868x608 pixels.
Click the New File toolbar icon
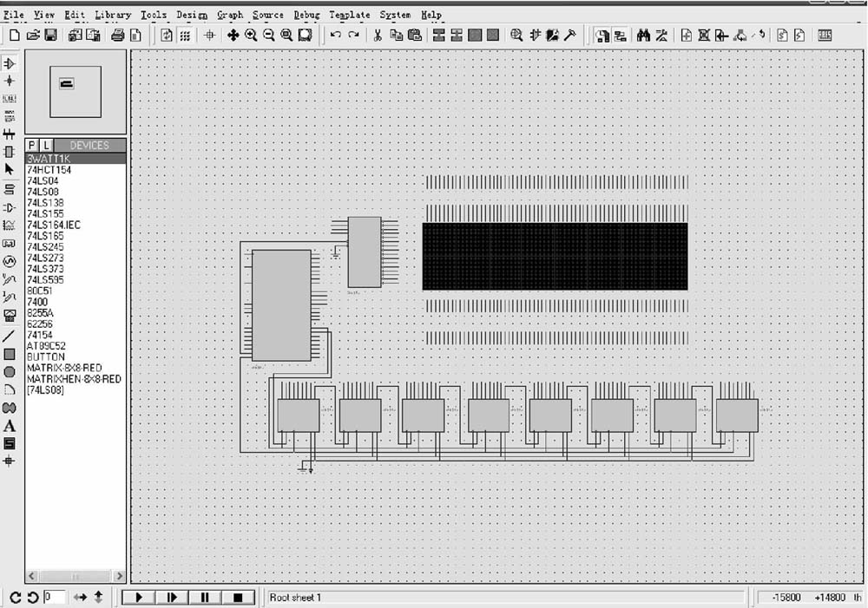15,36
